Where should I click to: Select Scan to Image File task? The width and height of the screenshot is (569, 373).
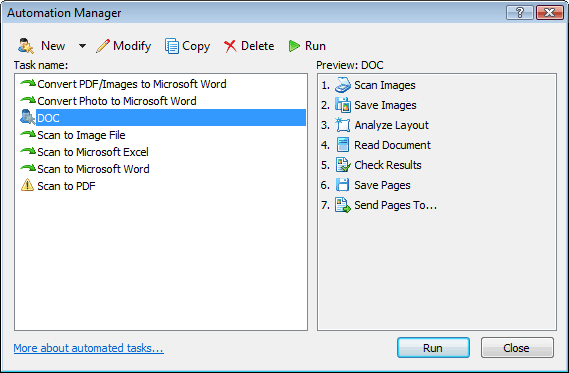click(x=81, y=135)
